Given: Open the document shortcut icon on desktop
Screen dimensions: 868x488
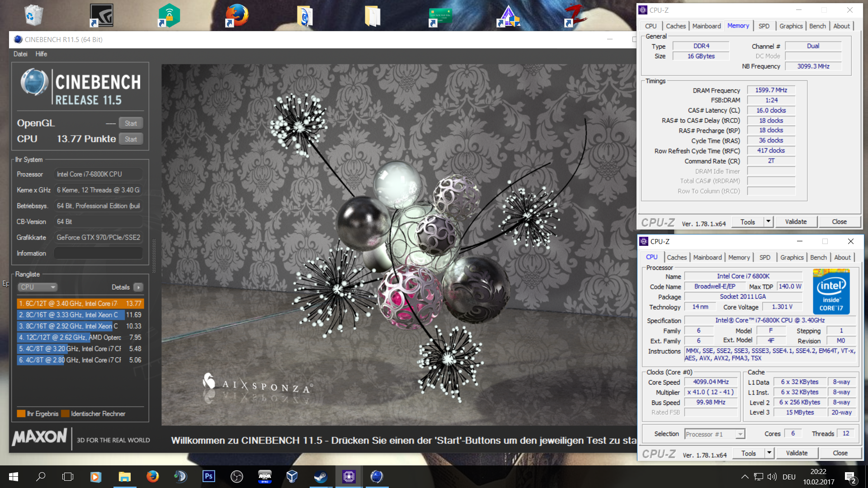Looking at the screenshot, I should 305,16.
